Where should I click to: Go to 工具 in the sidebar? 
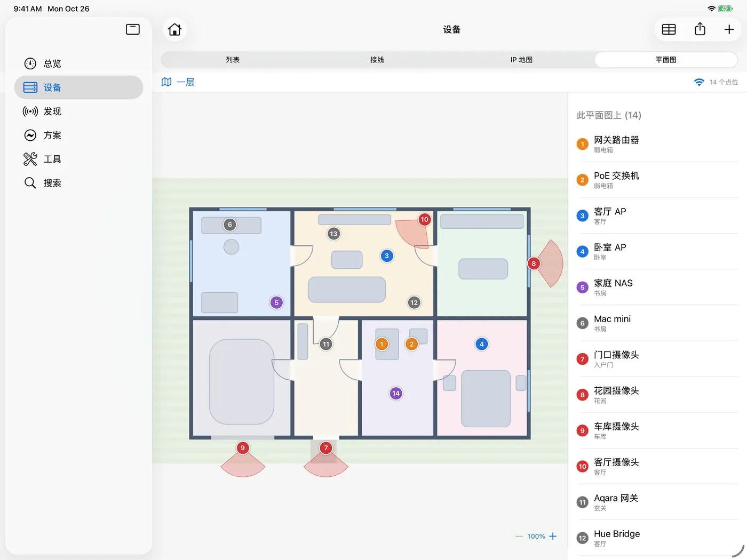[x=78, y=159]
